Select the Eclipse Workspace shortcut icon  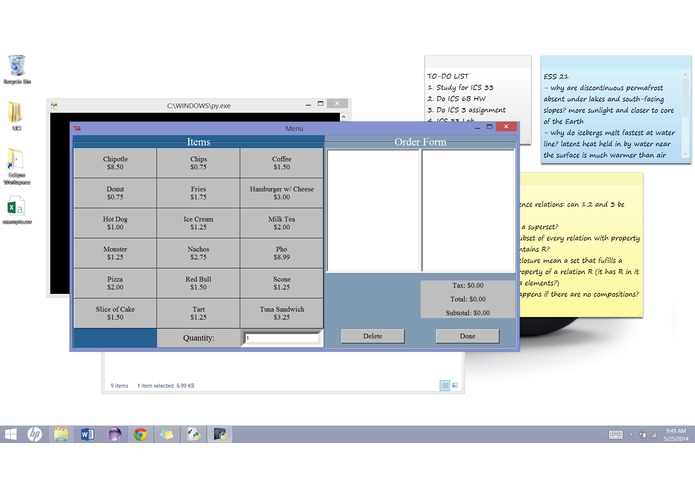[17, 166]
